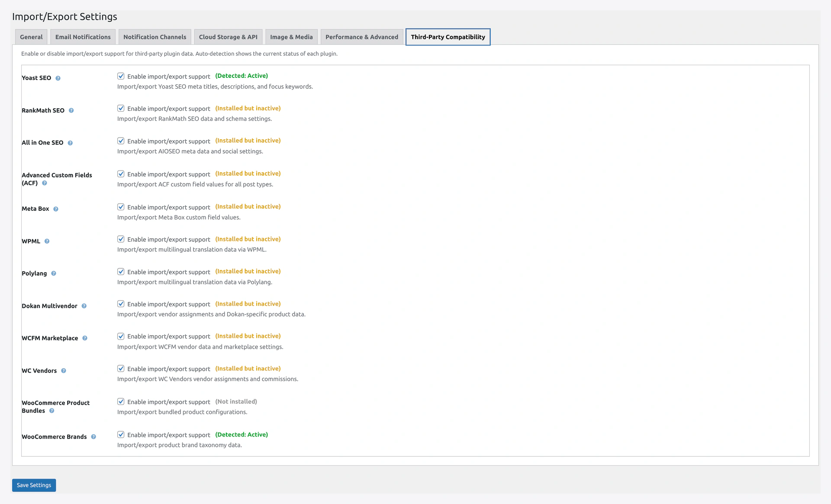Click WooCommerce Product Bundles help icon
Viewport: 831px width, 504px height.
pyautogui.click(x=52, y=411)
